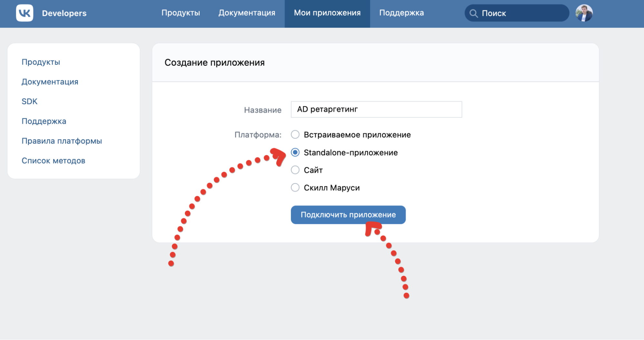Viewport: 644px width, 340px height.
Task: Click Подключить приложение button
Action: [x=348, y=215]
